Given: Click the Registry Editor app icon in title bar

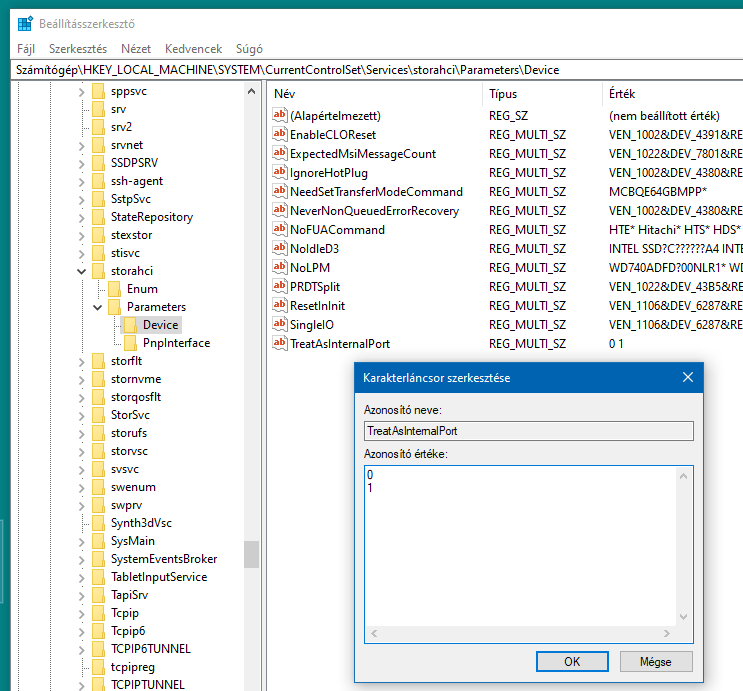Looking at the screenshot, I should (25, 24).
